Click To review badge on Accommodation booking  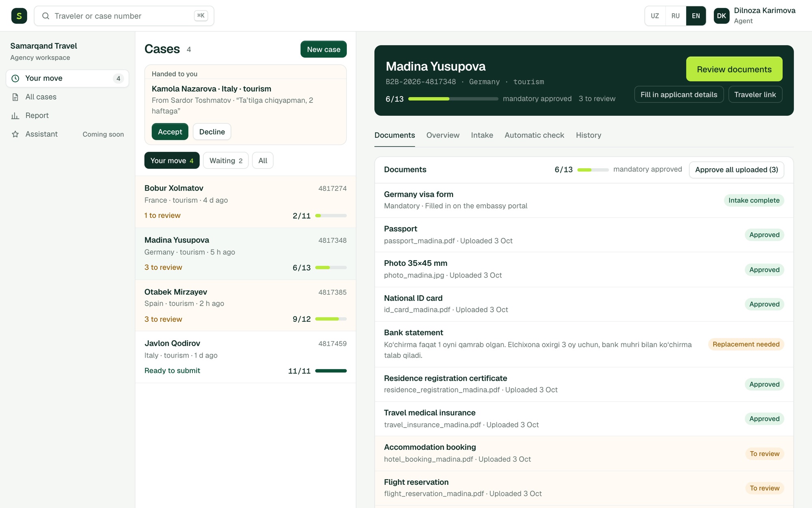[x=764, y=454]
